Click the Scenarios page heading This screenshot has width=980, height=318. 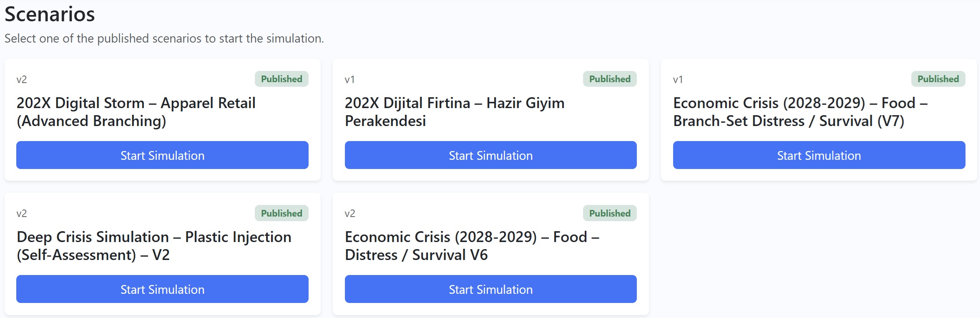(x=50, y=14)
